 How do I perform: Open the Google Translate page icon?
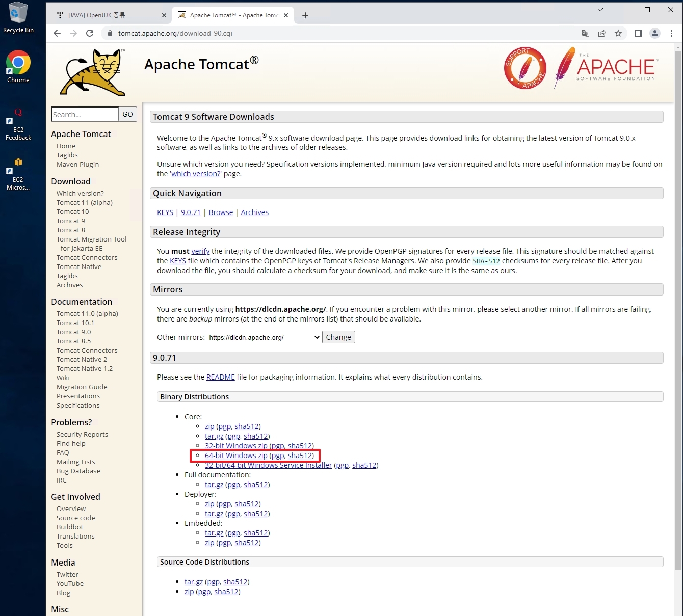[x=586, y=33]
